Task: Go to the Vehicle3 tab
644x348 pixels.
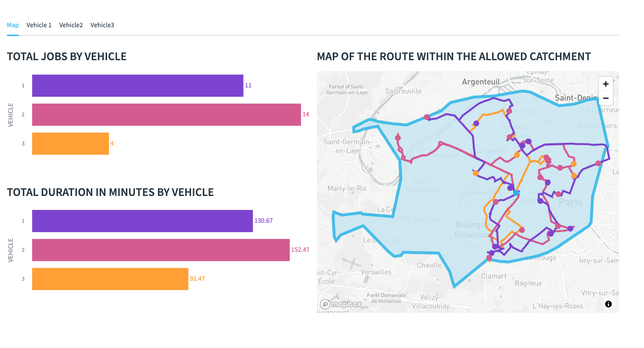Action: click(102, 25)
